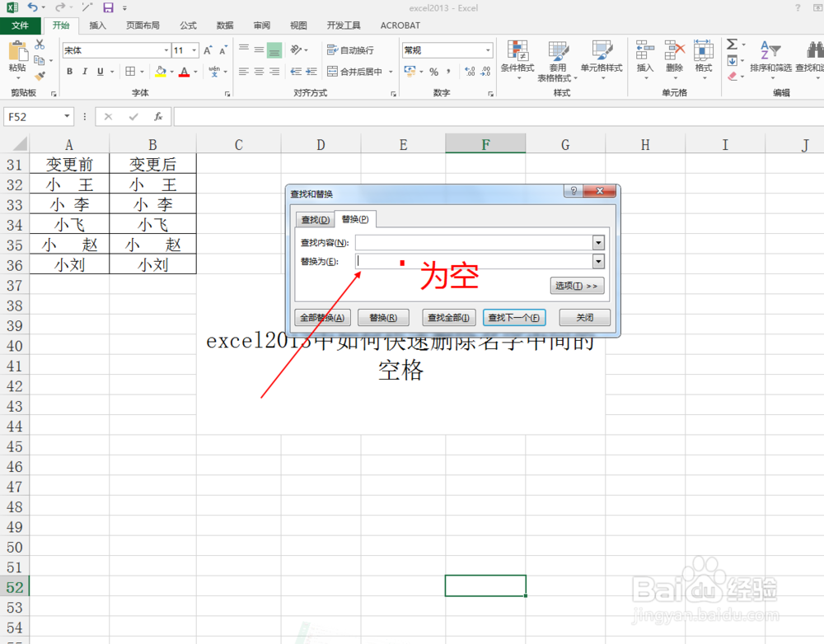Decrease font size with small A
This screenshot has height=644, width=824.
point(223,50)
